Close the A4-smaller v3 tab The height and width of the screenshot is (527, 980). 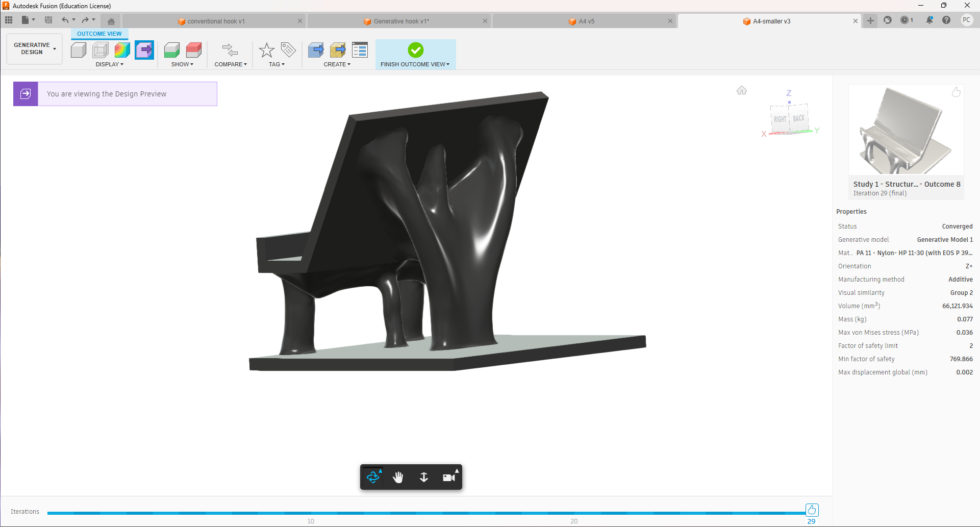point(856,21)
